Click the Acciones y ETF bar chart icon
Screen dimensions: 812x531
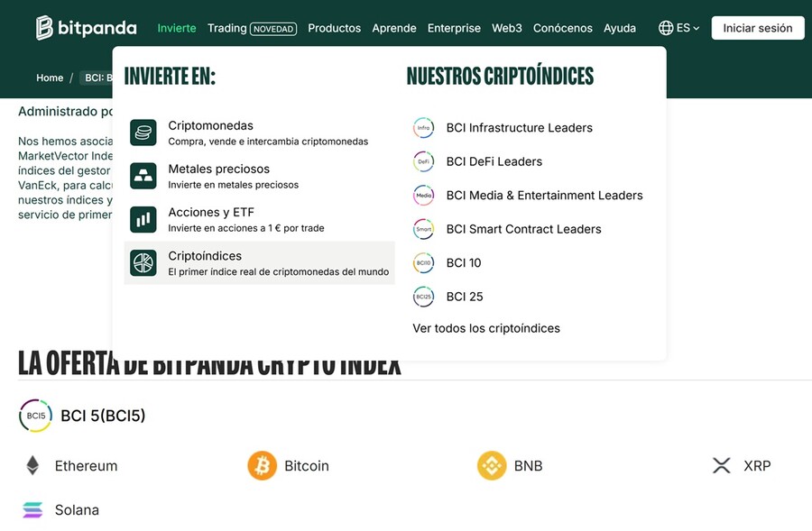pyautogui.click(x=143, y=219)
